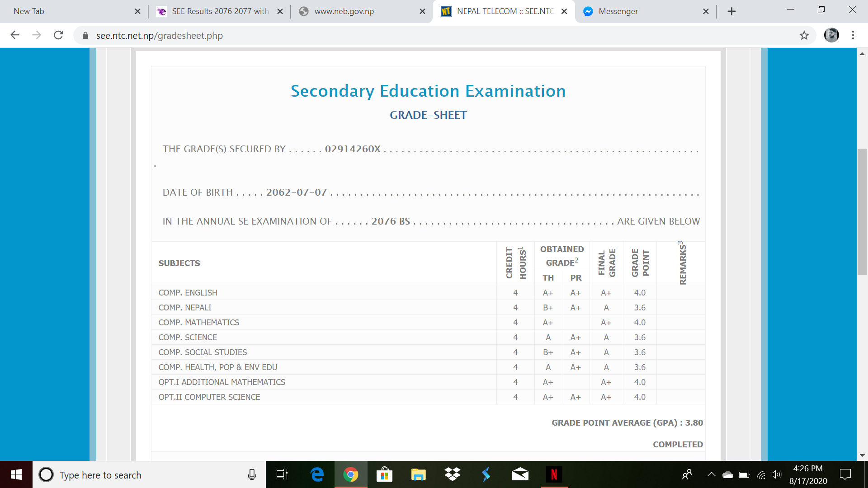The width and height of the screenshot is (868, 488).
Task: Close the New Tab tab
Action: [x=137, y=11]
